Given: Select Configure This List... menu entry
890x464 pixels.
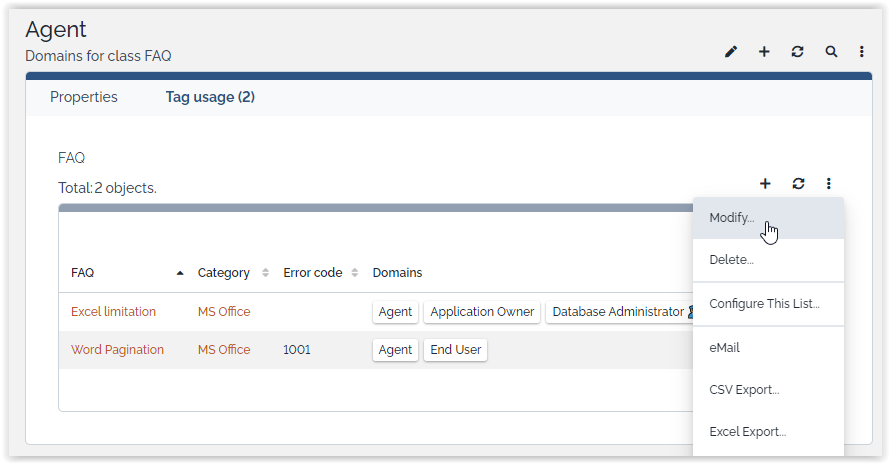Looking at the screenshot, I should point(764,304).
